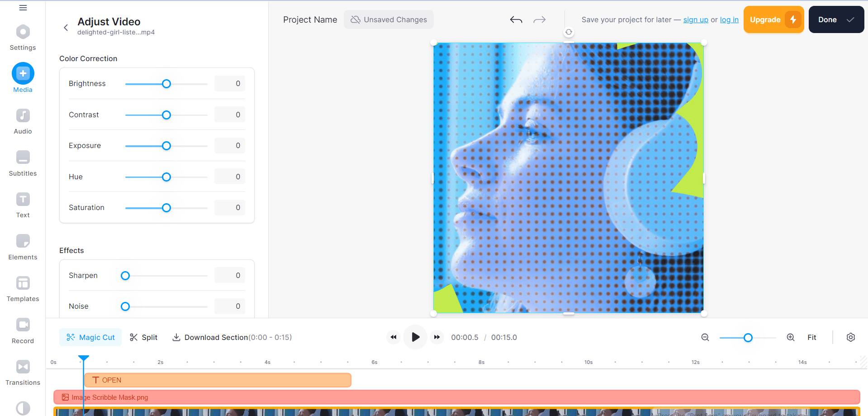Image resolution: width=868 pixels, height=416 pixels.
Task: Open the Fit zoom preset
Action: (x=811, y=337)
